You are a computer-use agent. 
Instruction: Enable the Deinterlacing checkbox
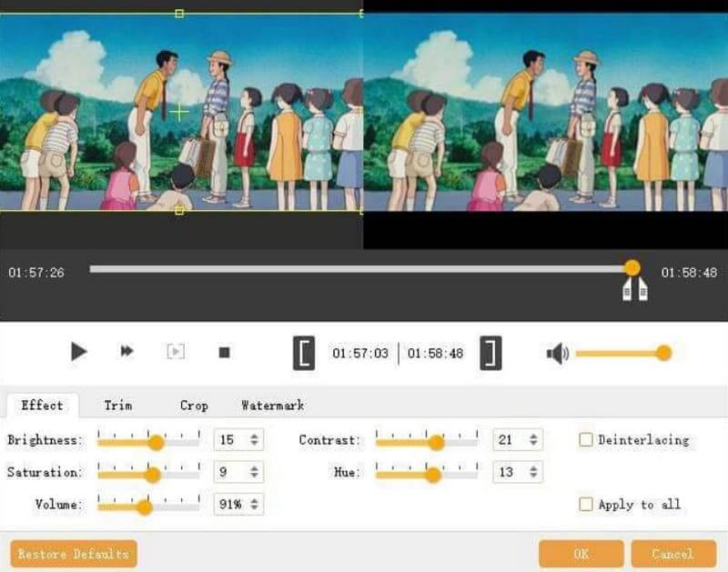[x=586, y=439]
